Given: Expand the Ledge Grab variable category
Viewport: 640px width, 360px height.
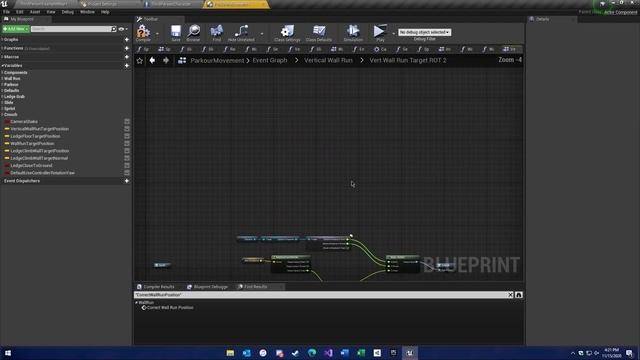Looking at the screenshot, I should pyautogui.click(x=2, y=97).
